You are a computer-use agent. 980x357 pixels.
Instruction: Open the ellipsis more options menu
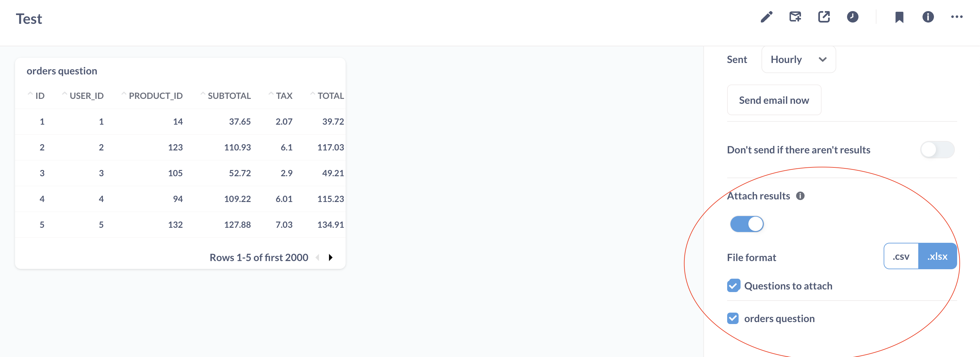pos(956,17)
